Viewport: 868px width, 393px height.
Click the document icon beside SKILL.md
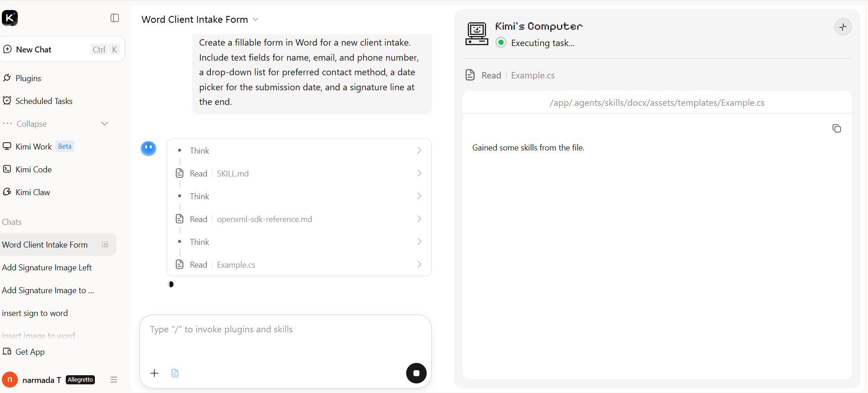click(x=180, y=173)
